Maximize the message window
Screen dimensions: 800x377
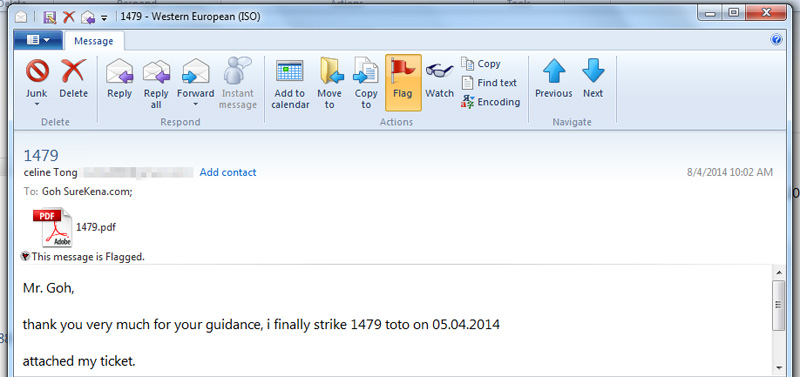[x=734, y=14]
